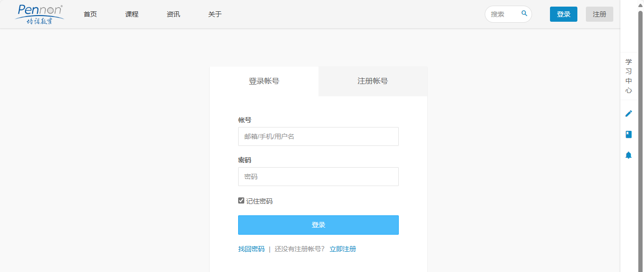This screenshot has height=272, width=644.
Task: Click the 登录 button in the header
Action: (563, 14)
